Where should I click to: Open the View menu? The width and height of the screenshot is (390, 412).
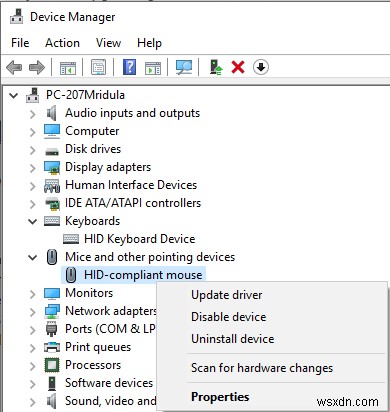pyautogui.click(x=108, y=43)
